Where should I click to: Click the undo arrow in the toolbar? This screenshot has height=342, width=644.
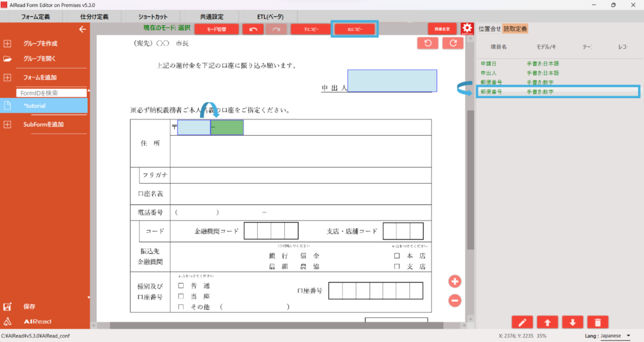[x=253, y=29]
